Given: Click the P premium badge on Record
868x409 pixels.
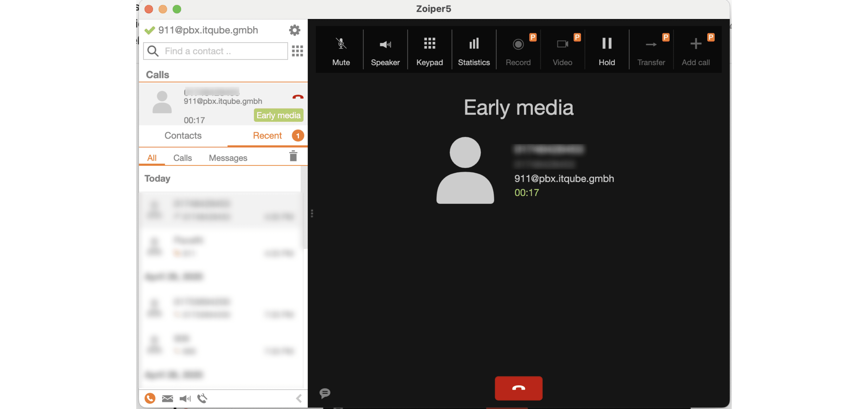Looking at the screenshot, I should tap(532, 37).
